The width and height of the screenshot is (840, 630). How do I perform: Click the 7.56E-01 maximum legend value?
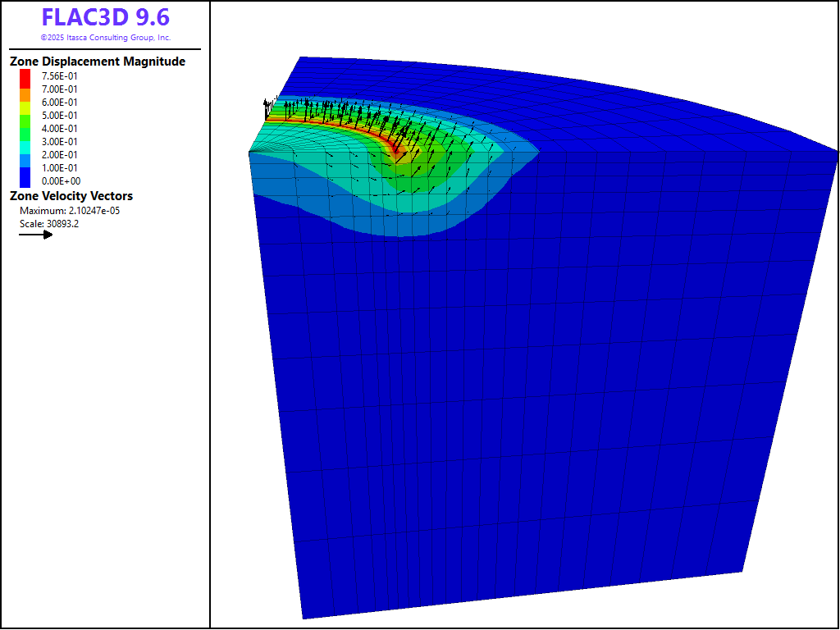click(x=60, y=76)
